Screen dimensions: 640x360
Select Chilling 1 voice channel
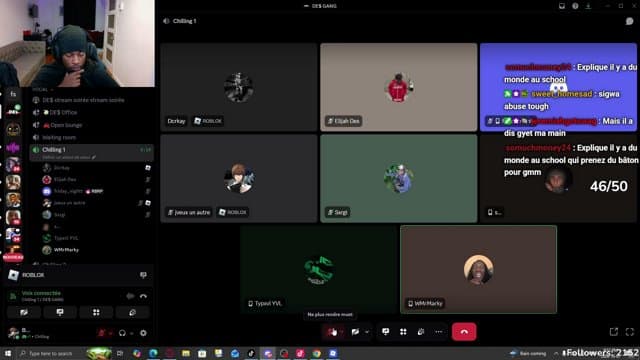(92, 152)
